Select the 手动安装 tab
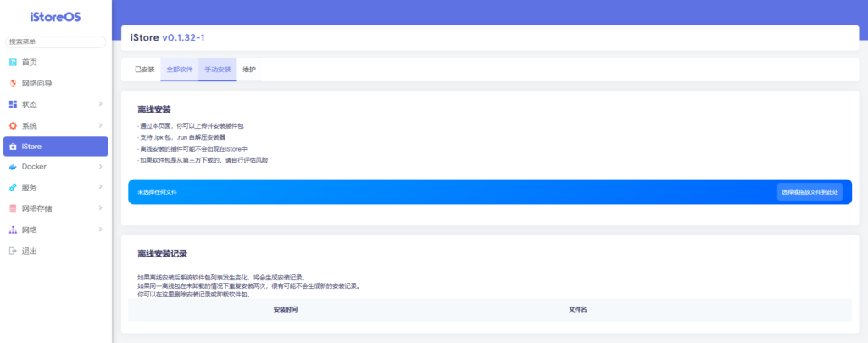This screenshot has height=343, width=868. 218,69
